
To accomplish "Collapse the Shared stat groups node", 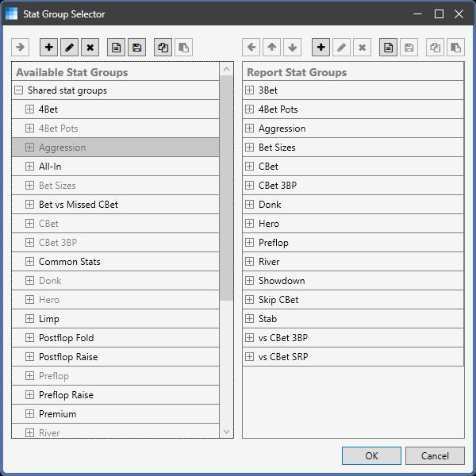I will pos(18,90).
